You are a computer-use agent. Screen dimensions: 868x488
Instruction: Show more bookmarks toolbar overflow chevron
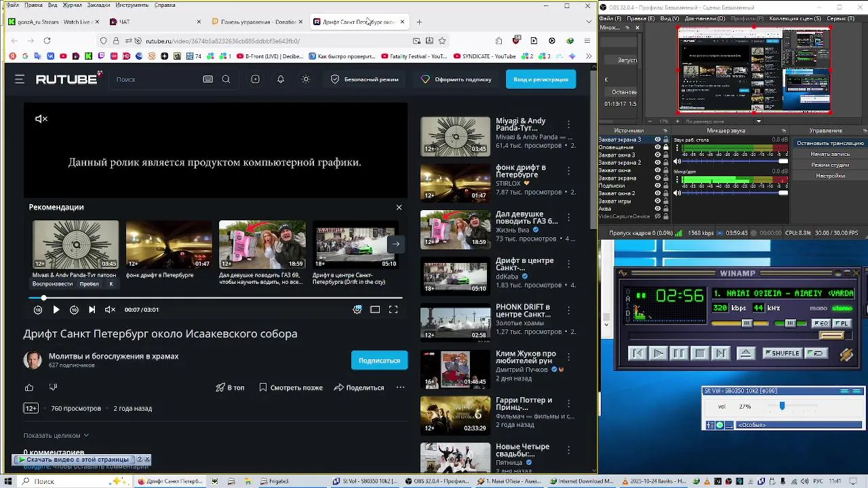point(588,56)
